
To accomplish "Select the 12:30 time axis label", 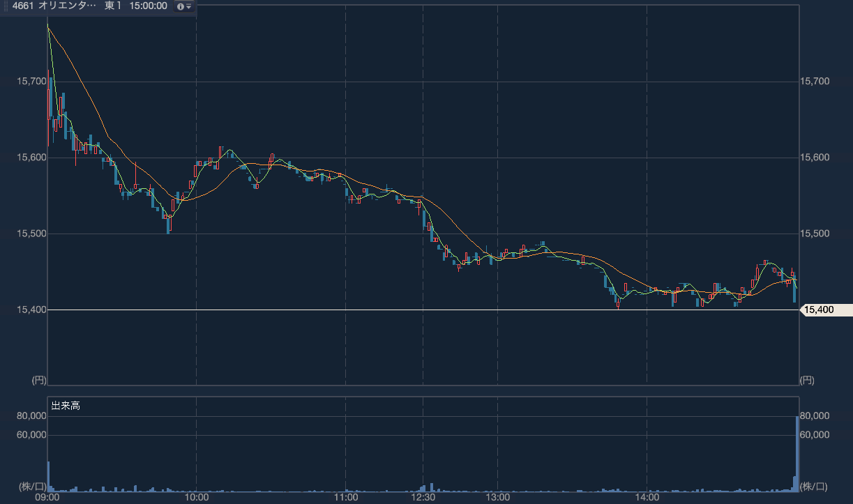I will (x=423, y=498).
